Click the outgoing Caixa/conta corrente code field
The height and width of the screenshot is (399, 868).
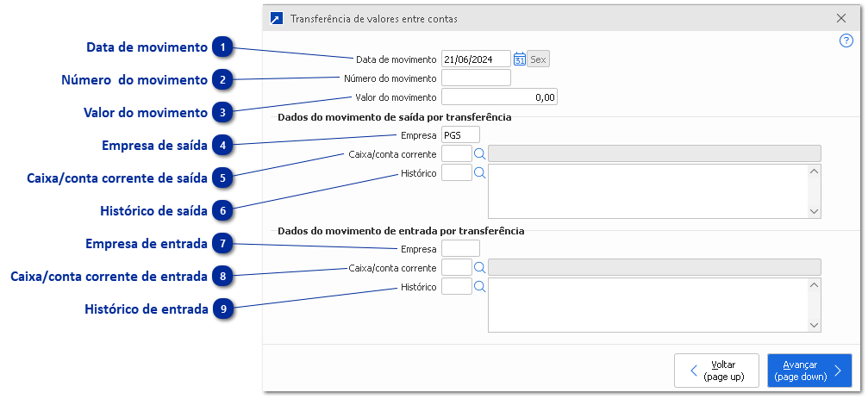point(457,154)
